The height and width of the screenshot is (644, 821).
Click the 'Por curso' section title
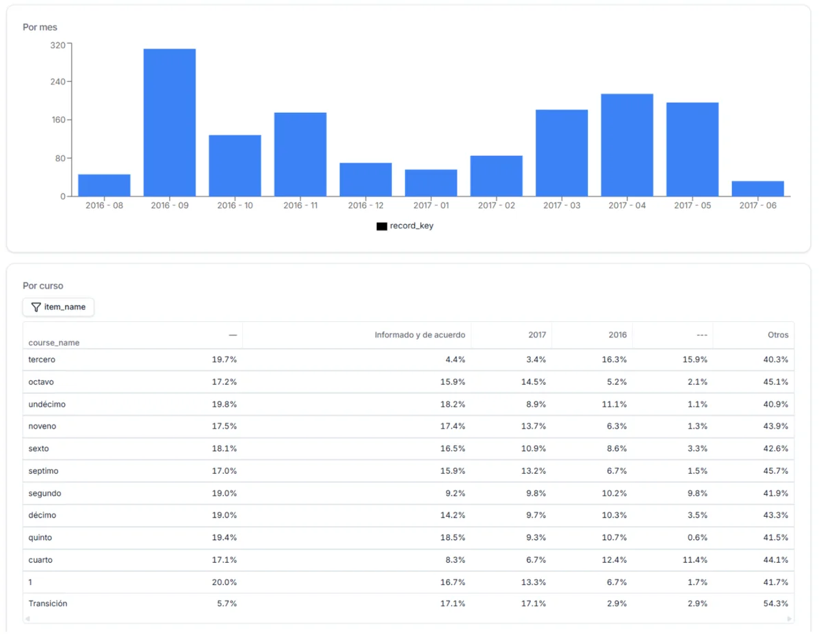point(43,286)
